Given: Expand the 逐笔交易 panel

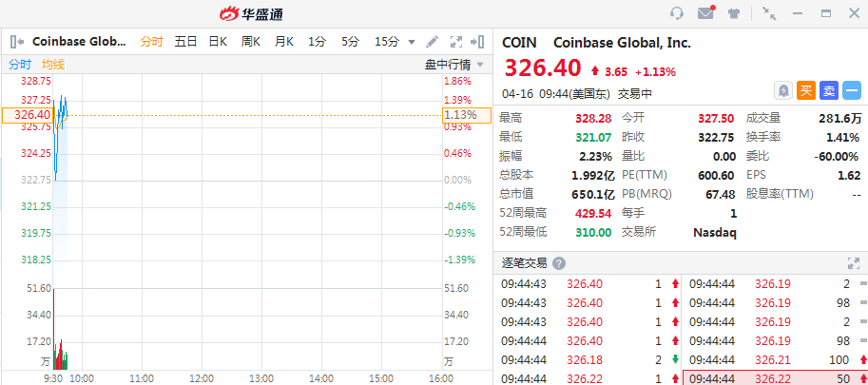Looking at the screenshot, I should [x=853, y=263].
